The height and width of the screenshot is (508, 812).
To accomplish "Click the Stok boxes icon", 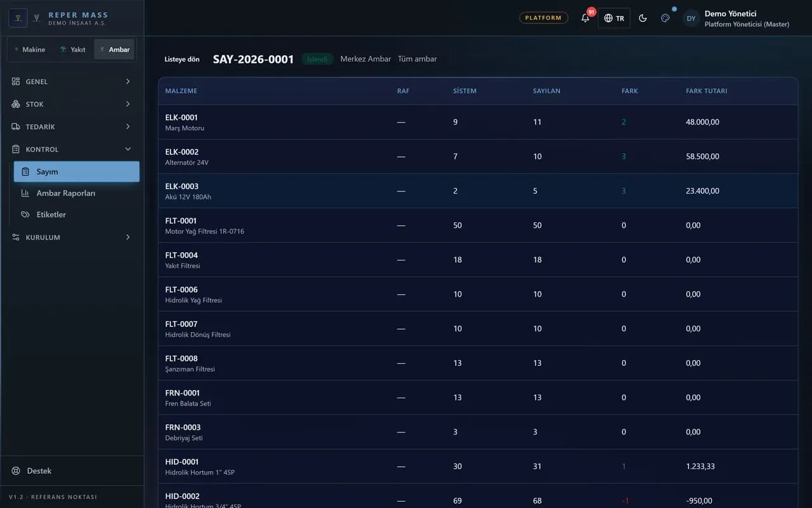I will pos(16,104).
